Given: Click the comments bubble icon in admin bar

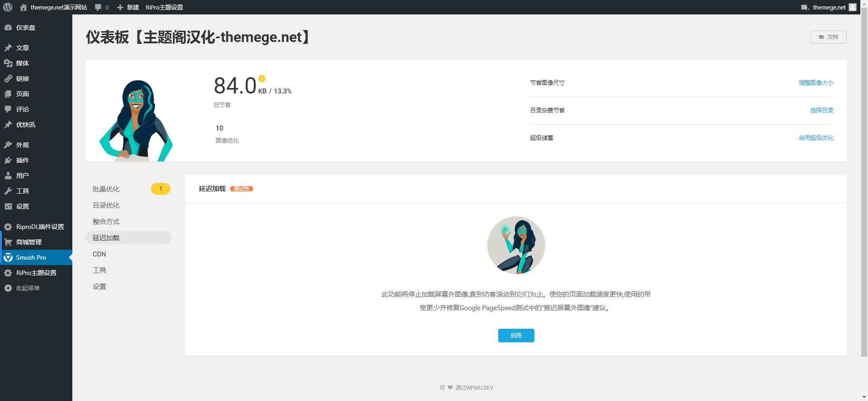Looking at the screenshot, I should [98, 7].
